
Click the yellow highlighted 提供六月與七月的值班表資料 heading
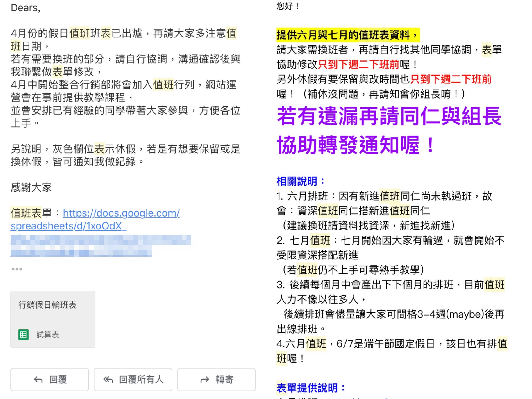[x=348, y=35]
